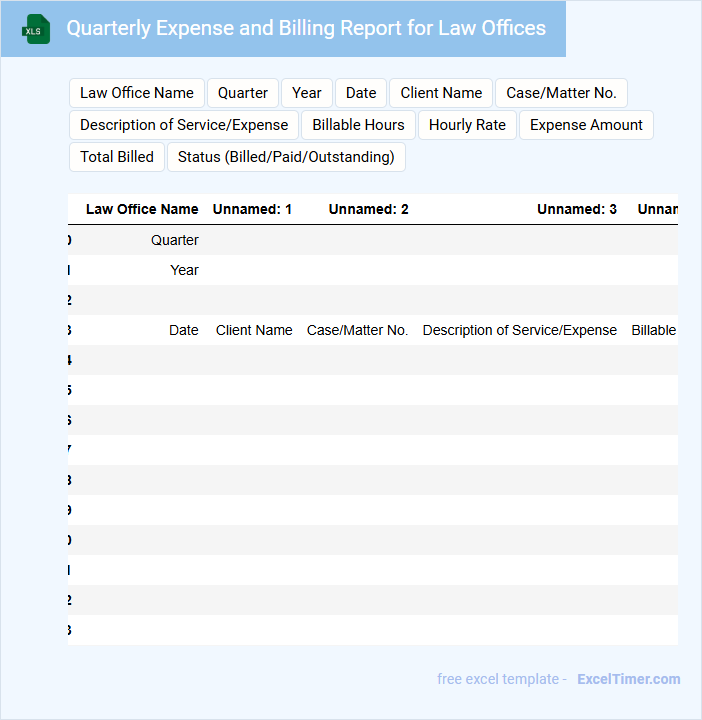Click the Date tag button
Screen dimensions: 702x720
(361, 93)
